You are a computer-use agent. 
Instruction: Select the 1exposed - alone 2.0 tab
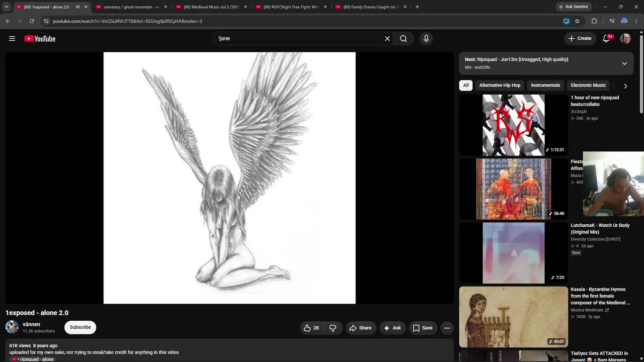point(52,7)
